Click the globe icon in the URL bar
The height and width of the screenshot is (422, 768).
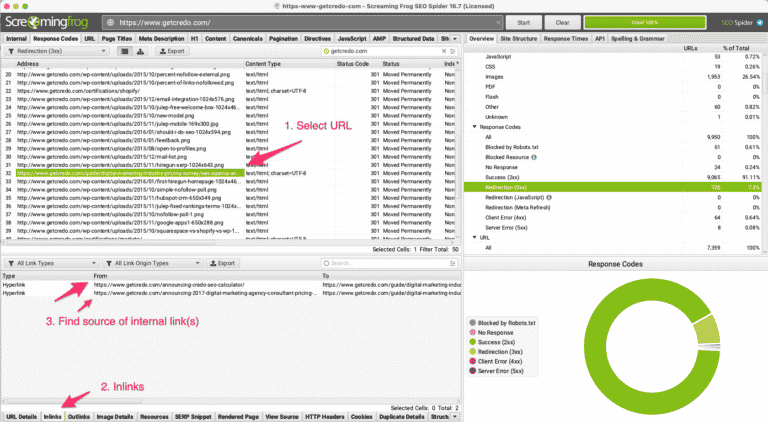pyautogui.click(x=111, y=23)
